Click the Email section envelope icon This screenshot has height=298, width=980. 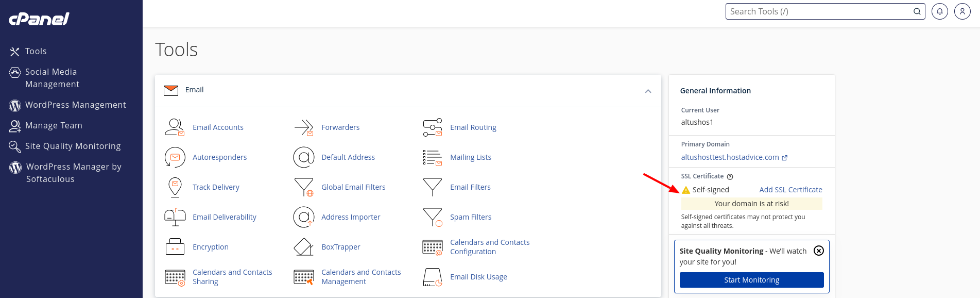(171, 90)
